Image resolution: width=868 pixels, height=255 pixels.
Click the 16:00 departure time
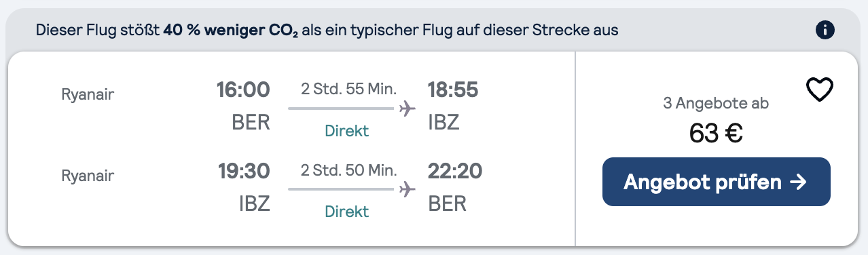click(243, 90)
